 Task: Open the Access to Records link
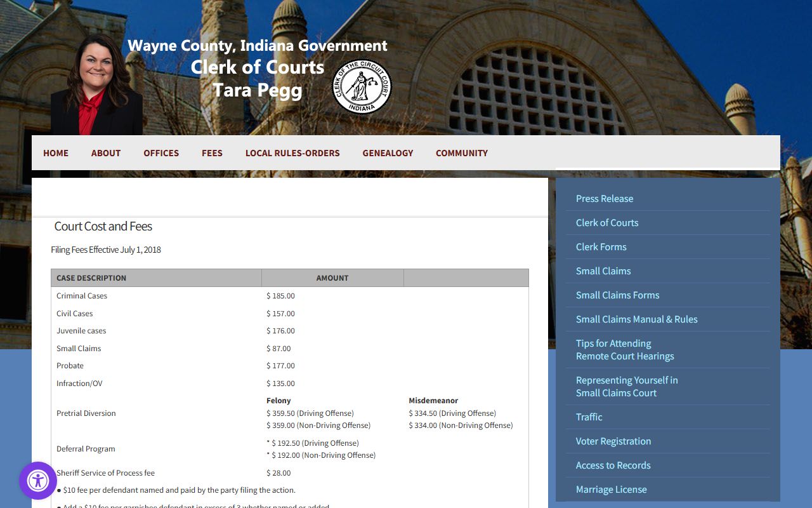click(x=613, y=465)
